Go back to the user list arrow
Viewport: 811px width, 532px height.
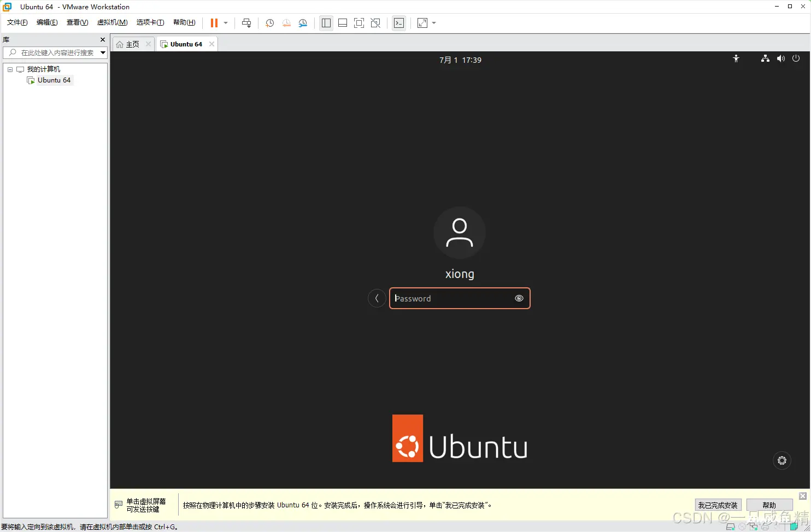377,298
